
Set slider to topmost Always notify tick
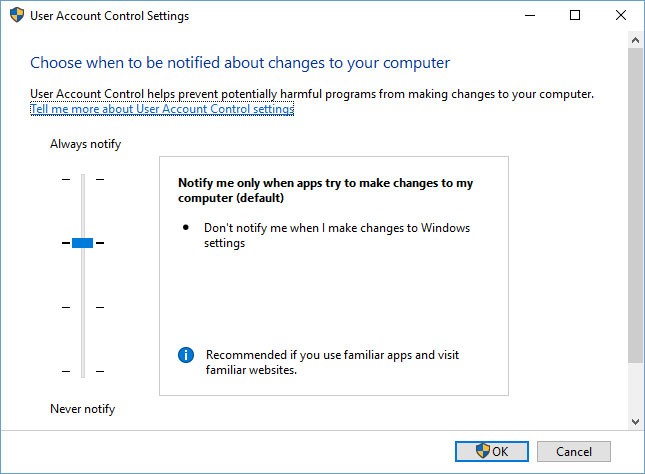pyautogui.click(x=83, y=179)
